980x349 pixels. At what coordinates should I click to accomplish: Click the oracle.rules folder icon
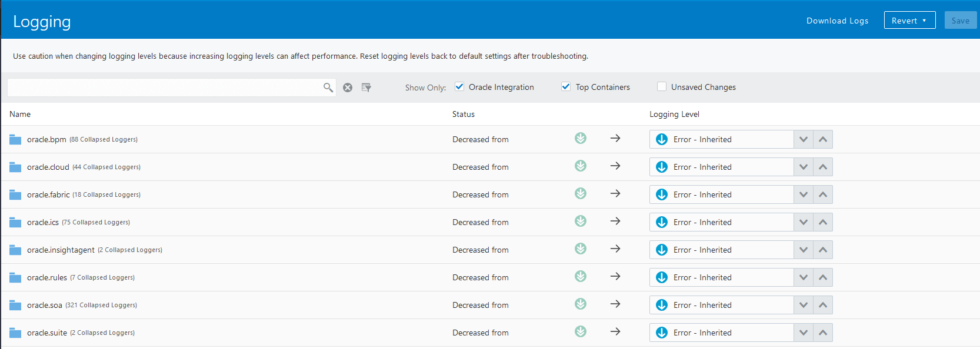click(15, 277)
